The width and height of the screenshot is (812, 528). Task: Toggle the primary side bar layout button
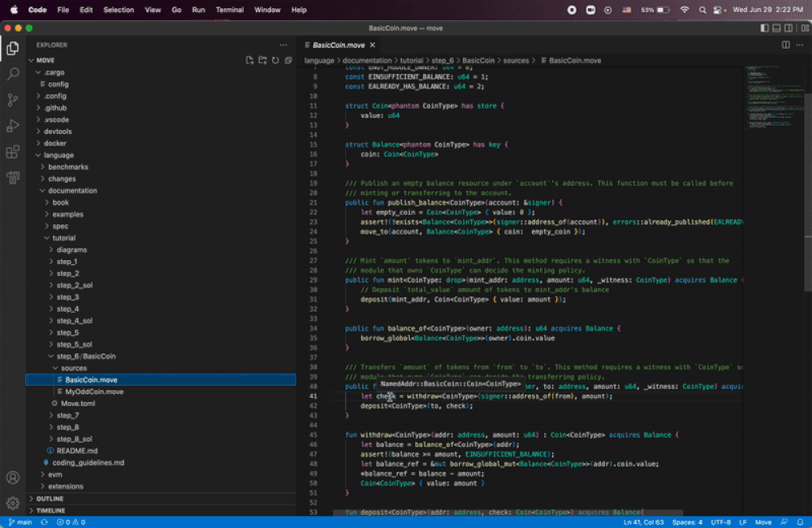(x=765, y=28)
